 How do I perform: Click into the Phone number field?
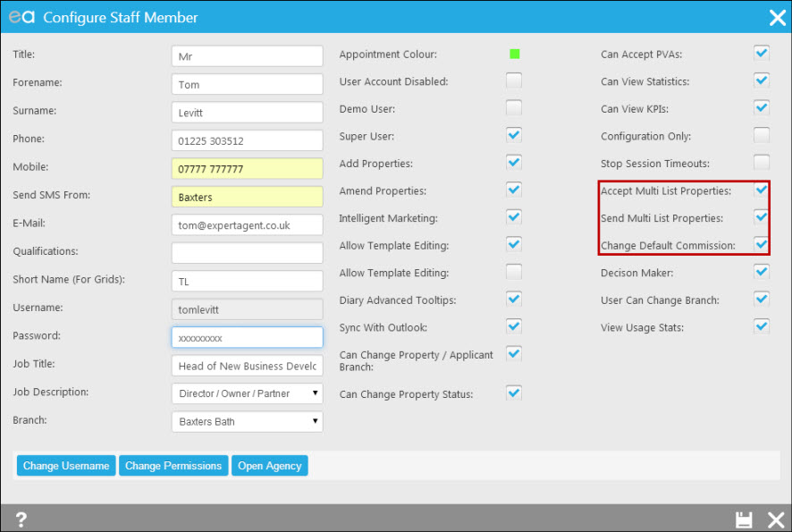pyautogui.click(x=247, y=140)
